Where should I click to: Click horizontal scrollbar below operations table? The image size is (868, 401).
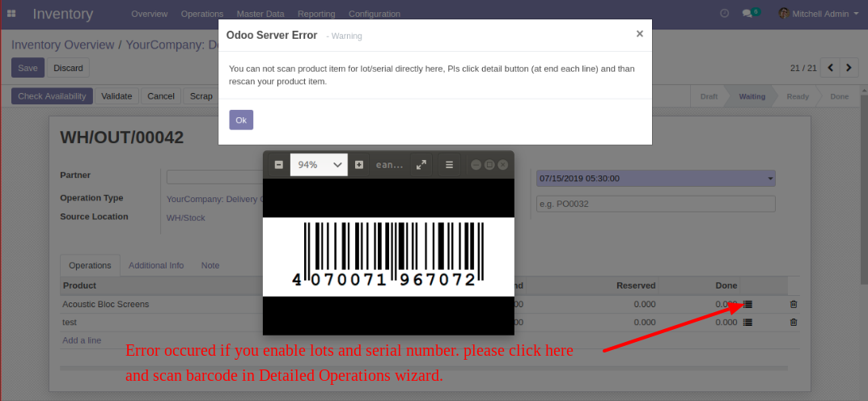click(x=423, y=368)
